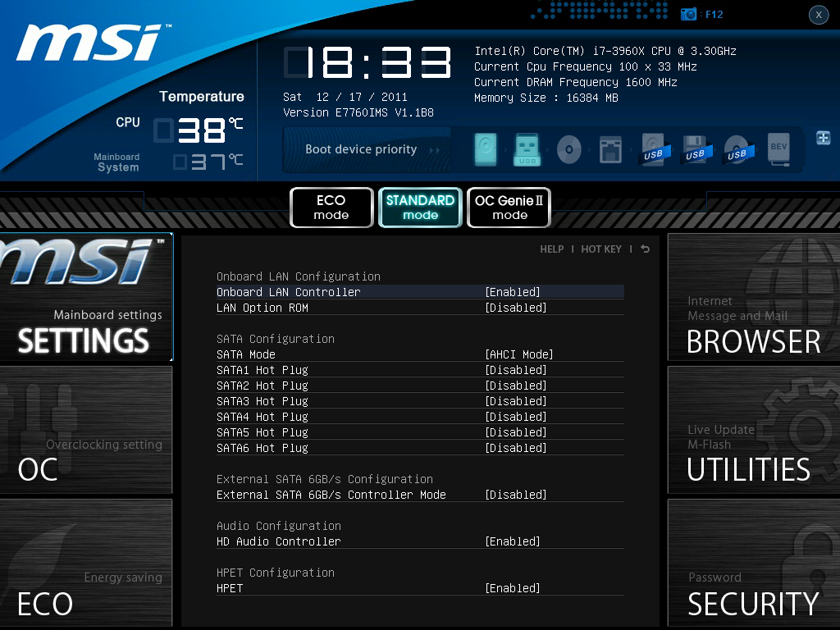Open the BROWSER panel

tap(754, 297)
